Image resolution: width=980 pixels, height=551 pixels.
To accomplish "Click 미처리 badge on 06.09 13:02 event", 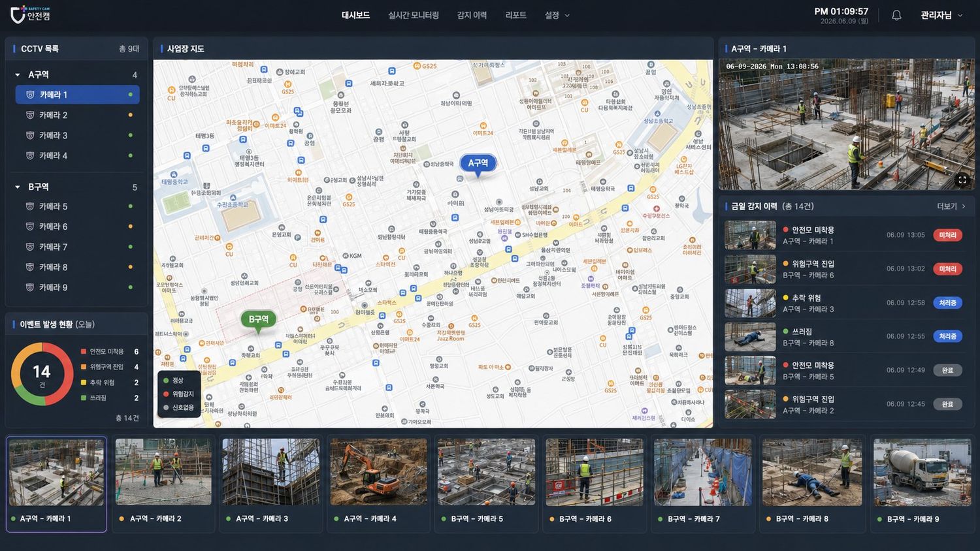I will (x=947, y=269).
